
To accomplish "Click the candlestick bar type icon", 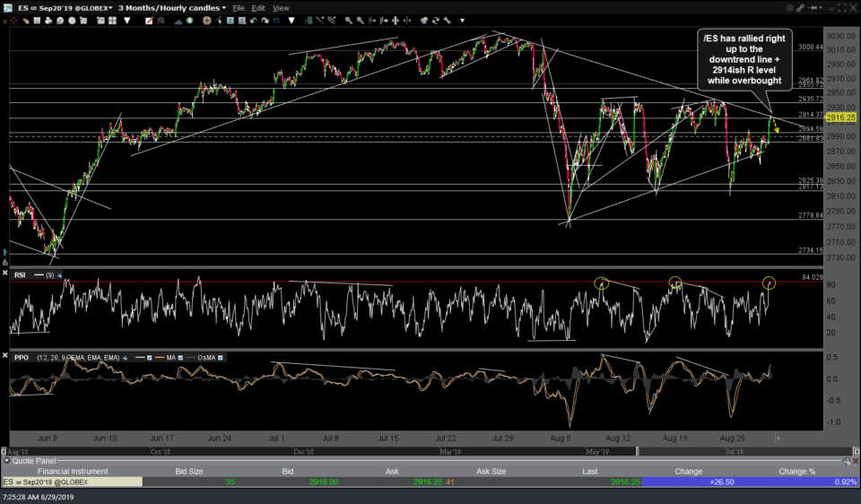I will (161, 21).
